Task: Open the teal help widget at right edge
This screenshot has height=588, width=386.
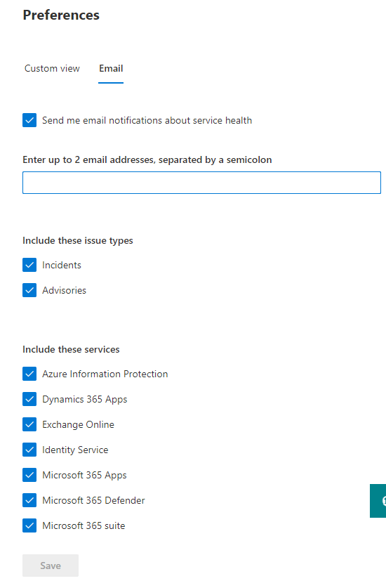Action: pos(378,501)
